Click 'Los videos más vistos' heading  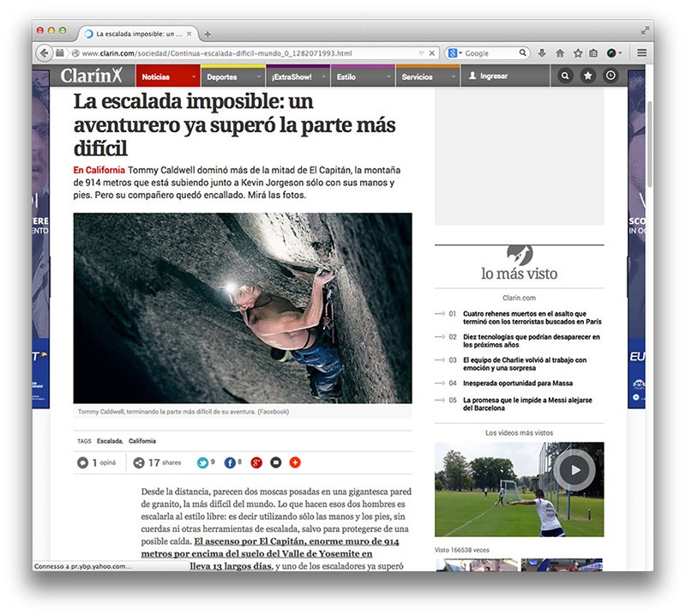pyautogui.click(x=519, y=432)
